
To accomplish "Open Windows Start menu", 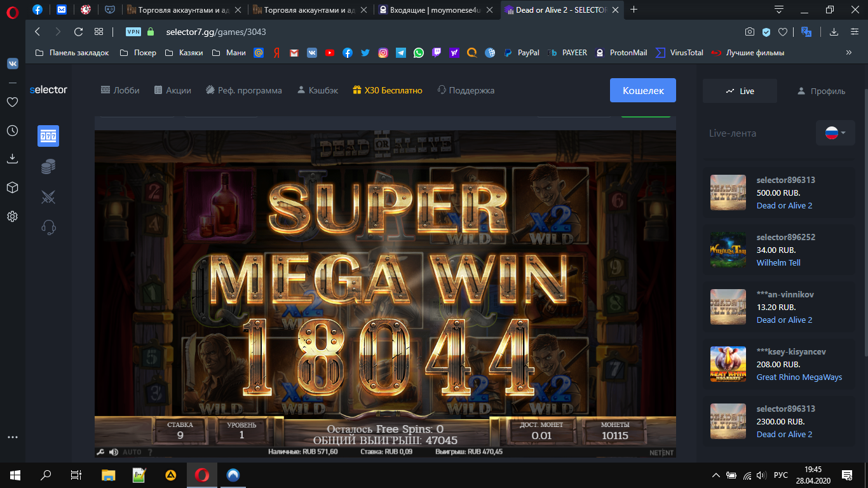I will coord(15,474).
